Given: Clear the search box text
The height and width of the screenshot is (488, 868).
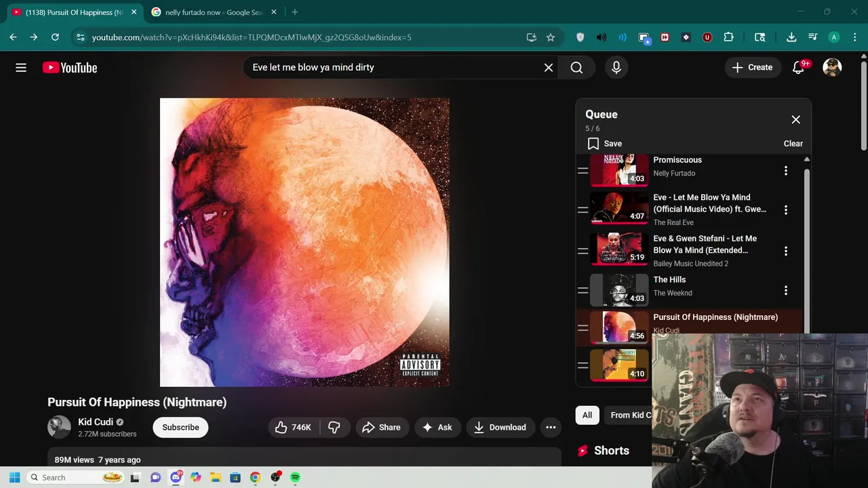Looking at the screenshot, I should 549,68.
